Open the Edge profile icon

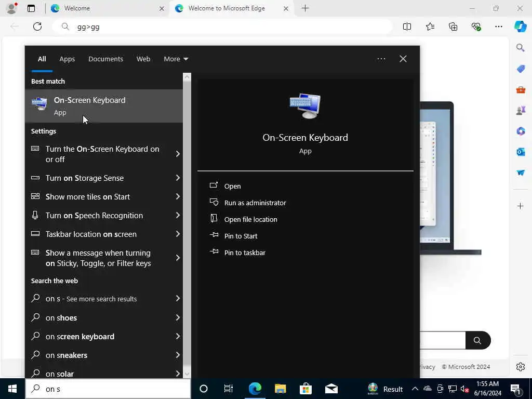pyautogui.click(x=11, y=8)
